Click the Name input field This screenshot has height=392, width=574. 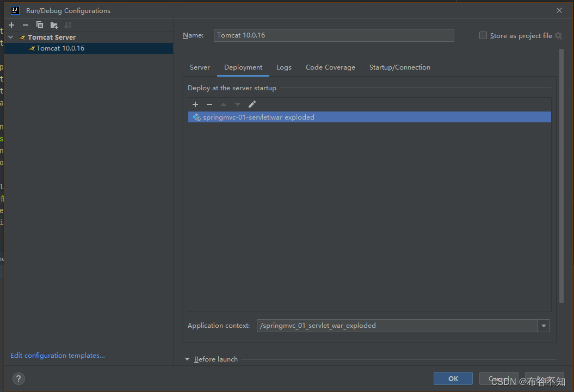(x=334, y=35)
